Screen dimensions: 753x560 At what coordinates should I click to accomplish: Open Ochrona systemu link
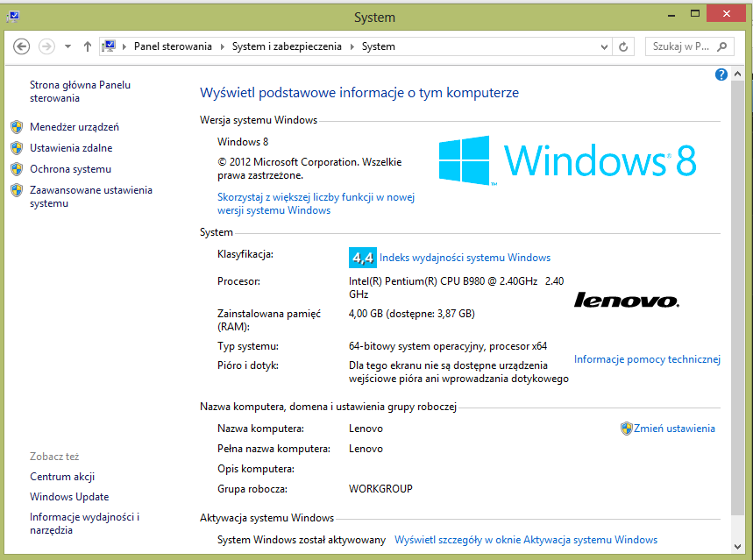71,169
